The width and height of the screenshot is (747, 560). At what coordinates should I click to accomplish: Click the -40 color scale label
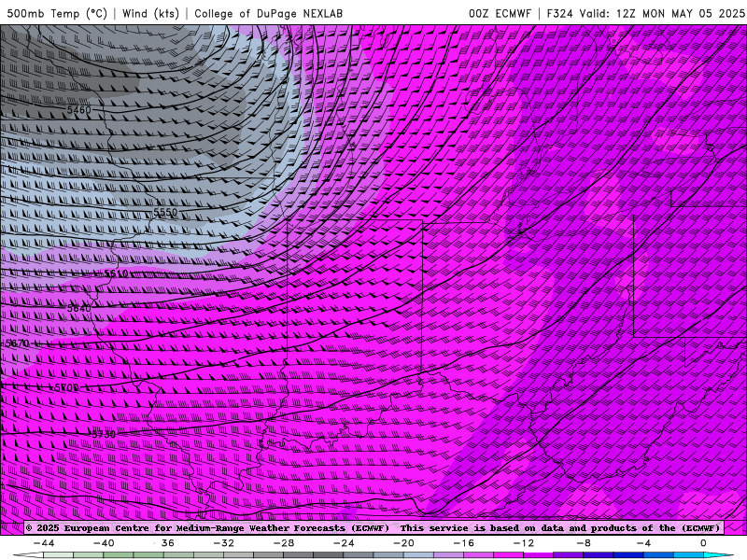pos(104,543)
